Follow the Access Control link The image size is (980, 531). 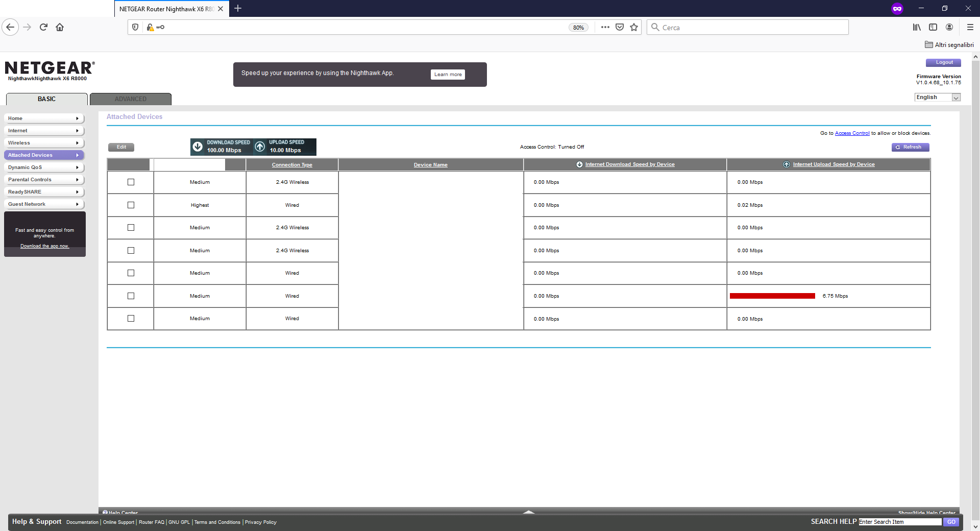(x=852, y=133)
